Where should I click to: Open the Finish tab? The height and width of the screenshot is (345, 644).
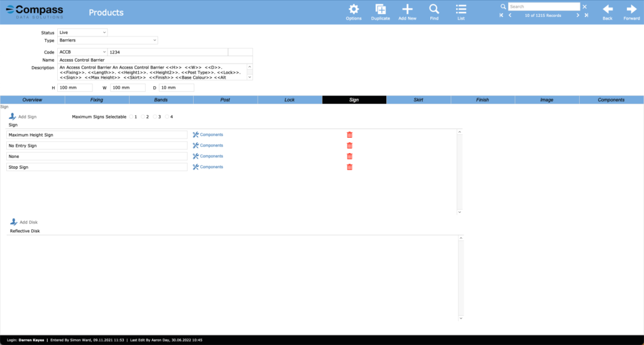point(482,100)
